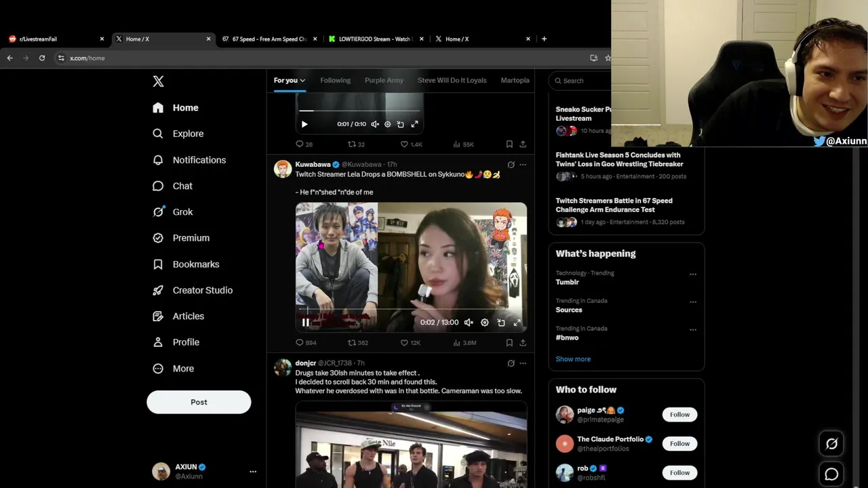Screen dimensions: 868x488
Task: Reply to the post with 26 replies
Action: pyautogui.click(x=304, y=144)
